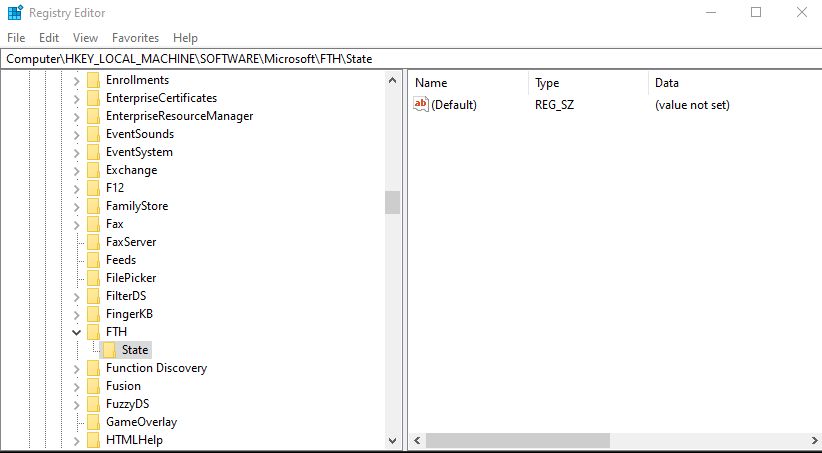This screenshot has width=822, height=453.
Task: Expand the HTMLHelp key
Action: click(x=77, y=440)
